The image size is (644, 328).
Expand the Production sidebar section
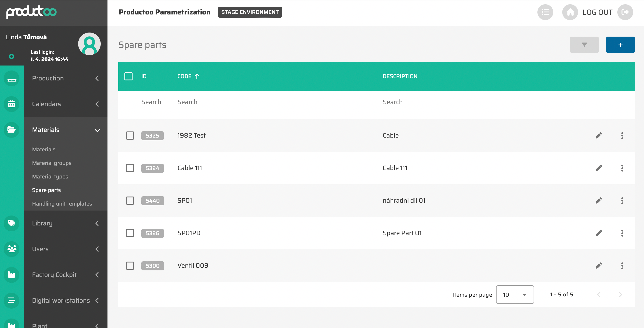65,78
